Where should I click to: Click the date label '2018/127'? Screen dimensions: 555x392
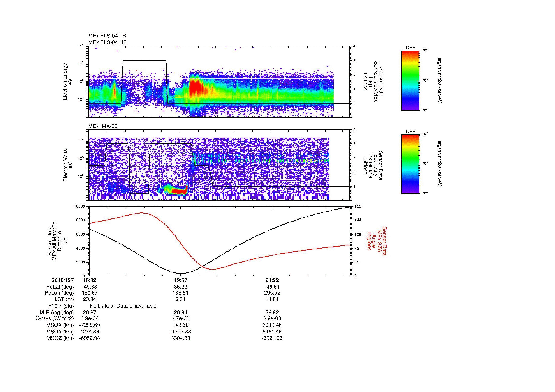(63, 280)
